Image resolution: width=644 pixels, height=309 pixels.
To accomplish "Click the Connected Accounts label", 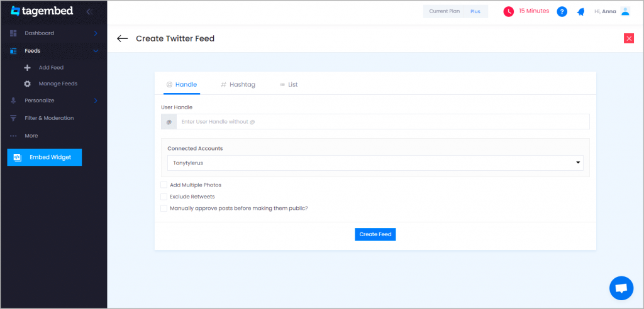I will click(x=195, y=149).
